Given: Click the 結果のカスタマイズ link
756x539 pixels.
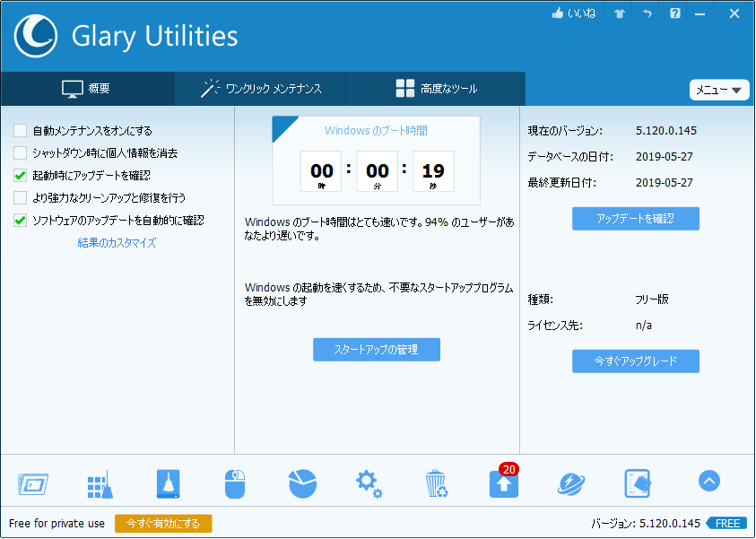Looking at the screenshot, I should coord(117,242).
